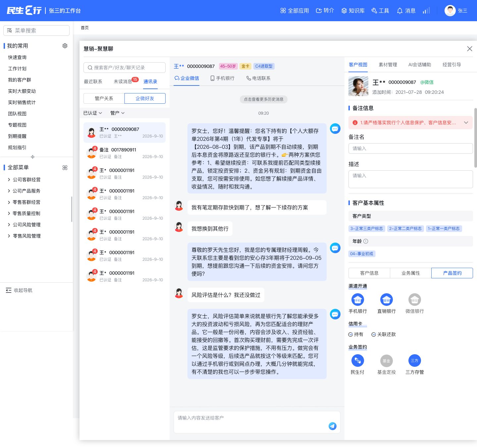Switch to 电话联系 channel tab
The height and width of the screenshot is (448, 477).
pyautogui.click(x=258, y=78)
